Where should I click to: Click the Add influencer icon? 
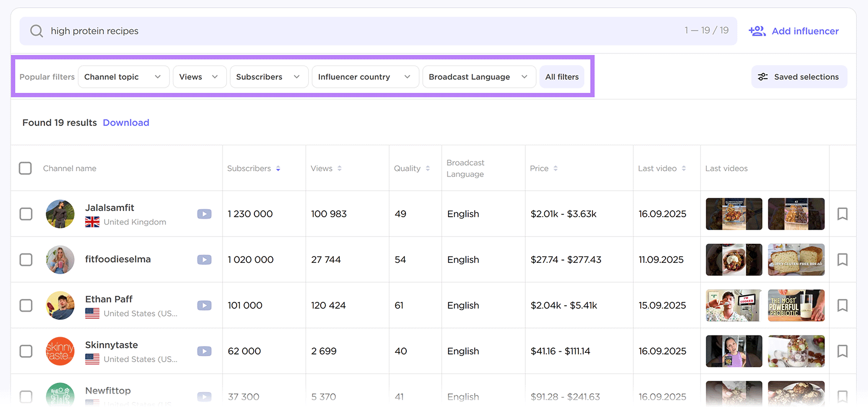(757, 31)
